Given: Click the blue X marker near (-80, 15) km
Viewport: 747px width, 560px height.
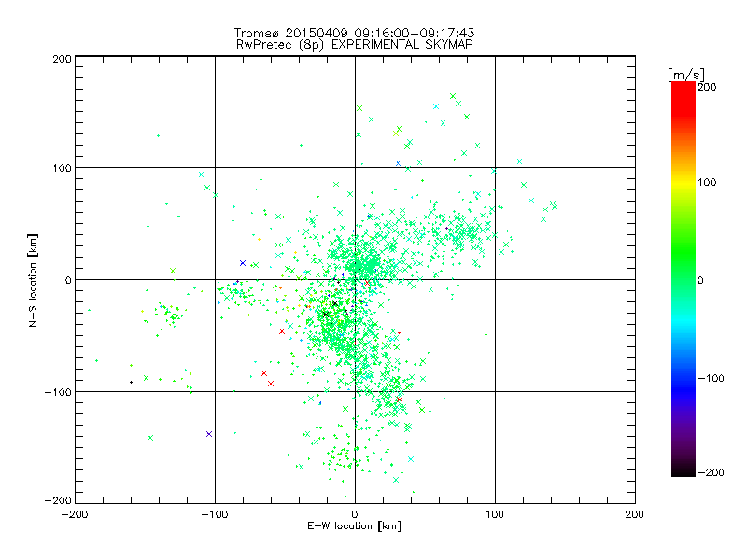Looking at the screenshot, I should pos(243,263).
